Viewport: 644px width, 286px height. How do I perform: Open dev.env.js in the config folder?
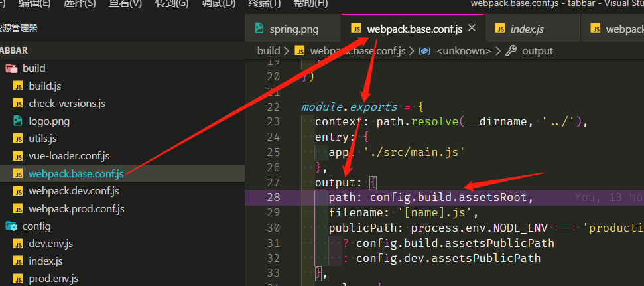point(51,244)
